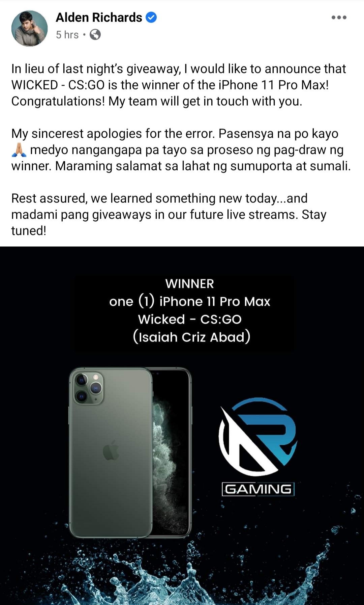Select the WICKED - CS:GO winner announcement paragraph

point(179,85)
